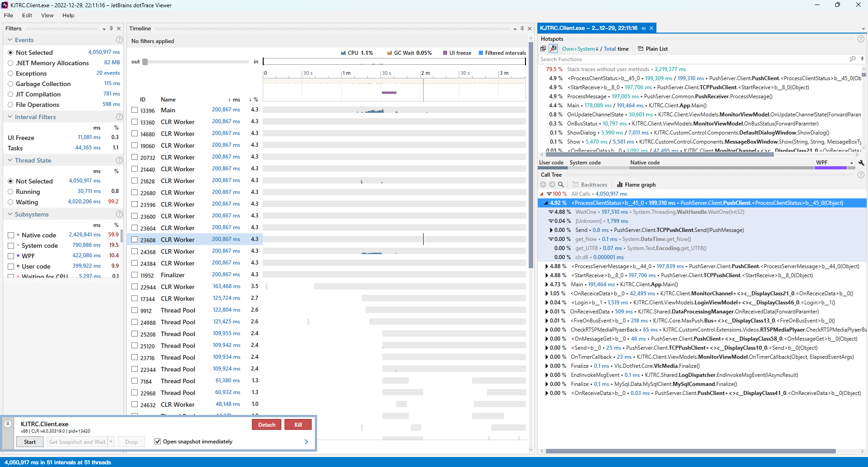868x467 pixels.
Task: Close the KJTRC.Client.exe snapshot tab
Action: pyautogui.click(x=651, y=28)
